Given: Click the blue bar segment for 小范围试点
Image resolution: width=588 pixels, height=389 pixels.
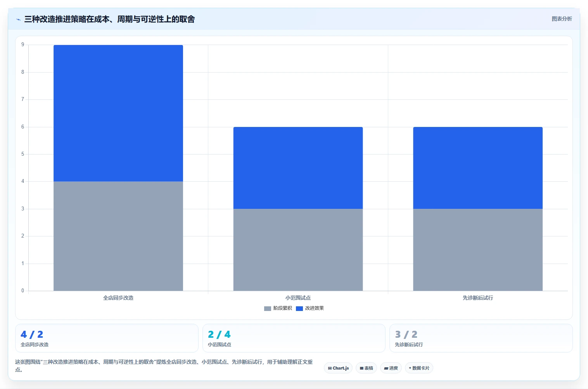Looking at the screenshot, I should (298, 168).
